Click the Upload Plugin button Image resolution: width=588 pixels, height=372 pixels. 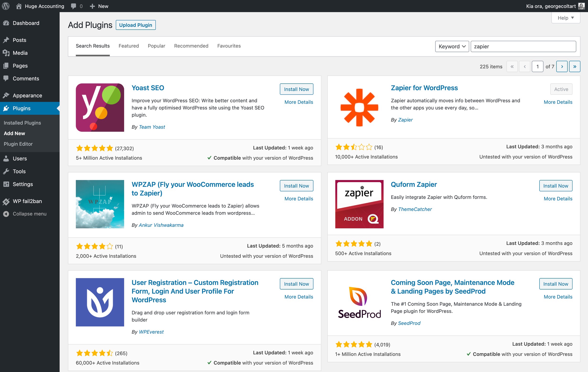135,25
